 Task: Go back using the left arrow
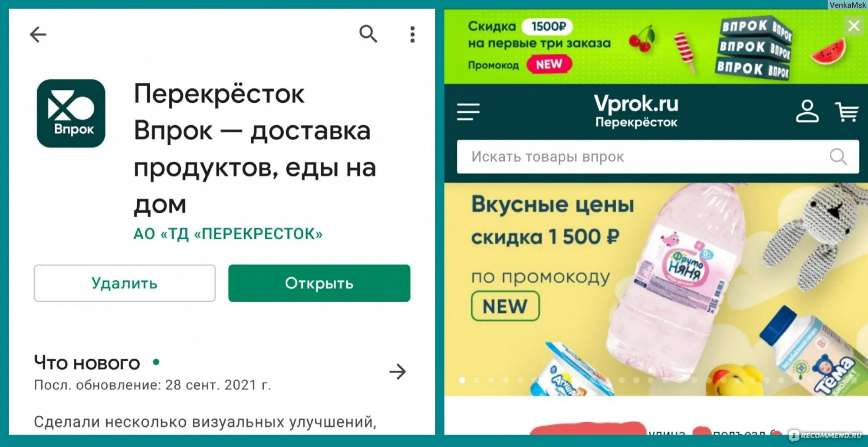(x=38, y=34)
